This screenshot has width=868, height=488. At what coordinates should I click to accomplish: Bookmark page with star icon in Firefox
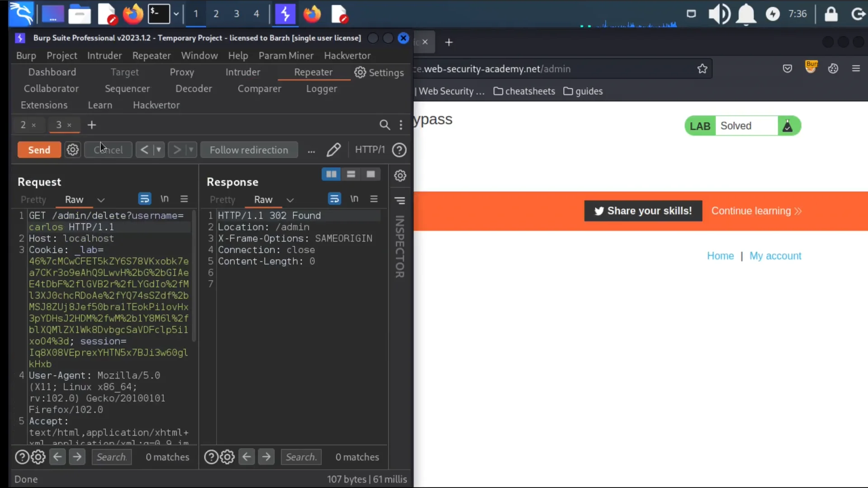702,69
